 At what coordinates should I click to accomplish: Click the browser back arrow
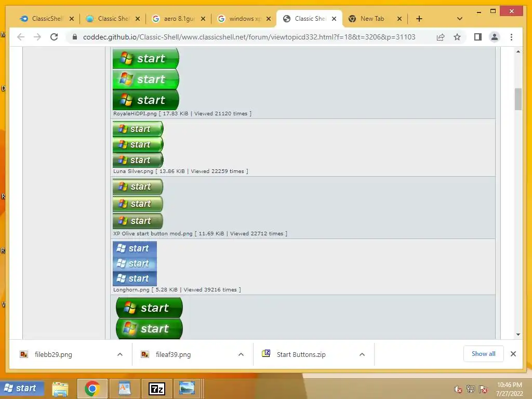pos(21,37)
